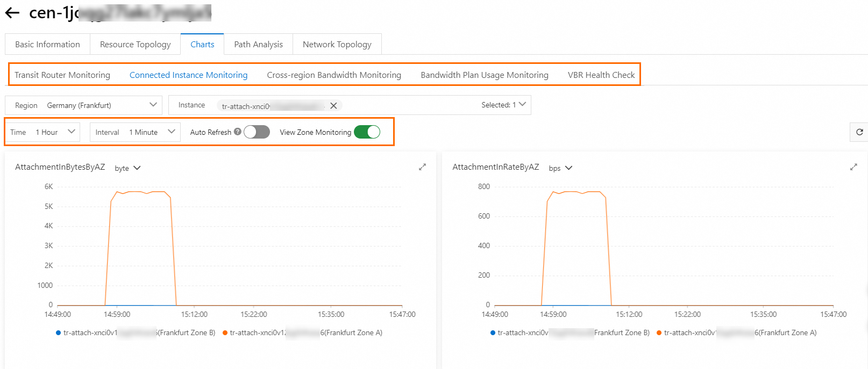This screenshot has width=868, height=369.
Task: Toggle Frankfurt Zone B legend in rate chart
Action: click(x=570, y=333)
